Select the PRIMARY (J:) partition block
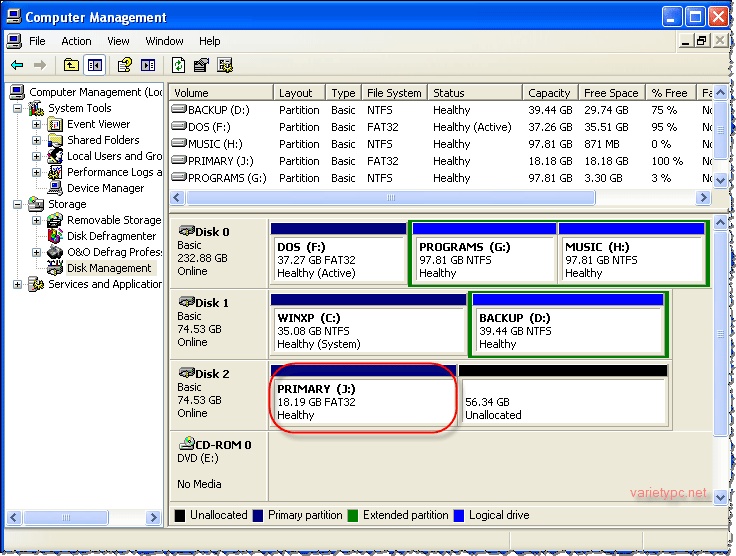The image size is (736, 556). point(363,396)
